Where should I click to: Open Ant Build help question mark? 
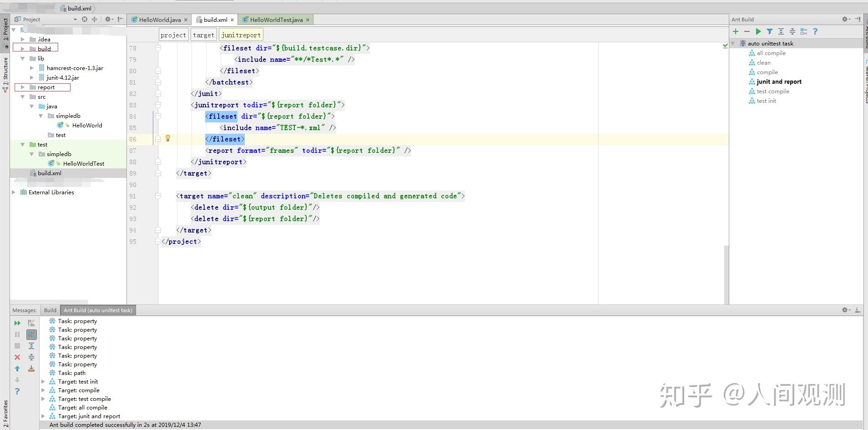click(815, 31)
